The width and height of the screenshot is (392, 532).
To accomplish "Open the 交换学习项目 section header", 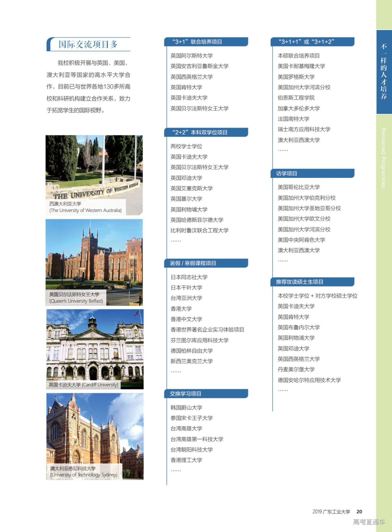I will [206, 394].
